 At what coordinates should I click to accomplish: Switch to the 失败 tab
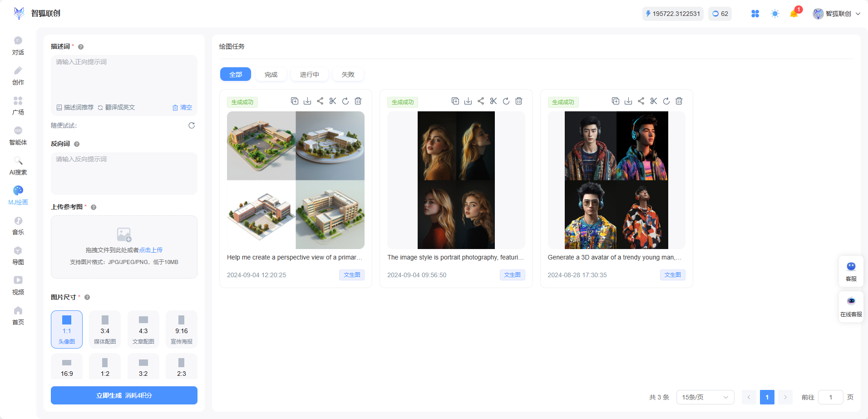(x=348, y=75)
